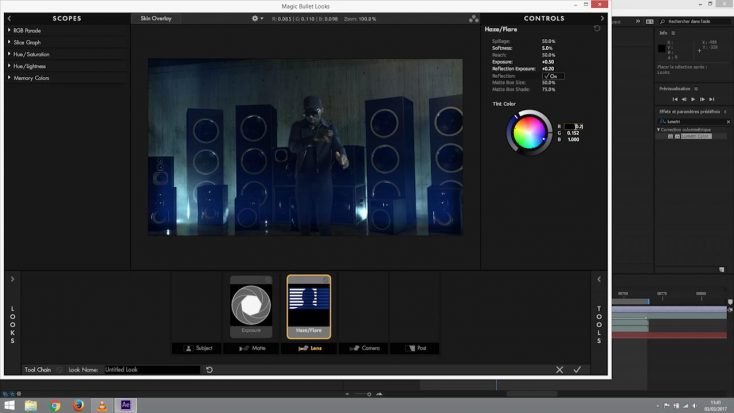
Task: Switch to the Camera tool chain section
Action: [364, 348]
